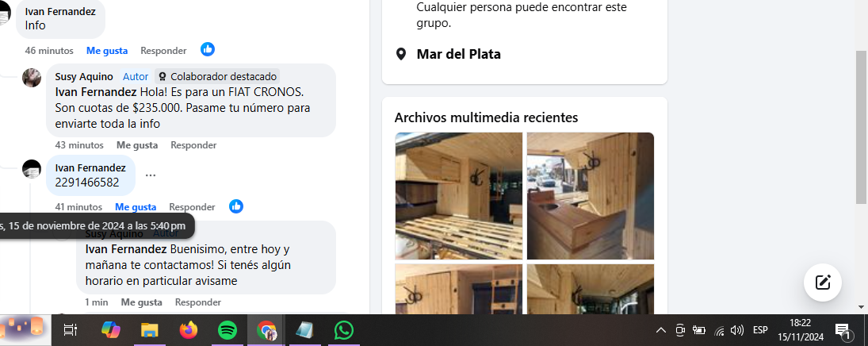Open Susy Aquino's profile name link
868x346 pixels.
84,76
